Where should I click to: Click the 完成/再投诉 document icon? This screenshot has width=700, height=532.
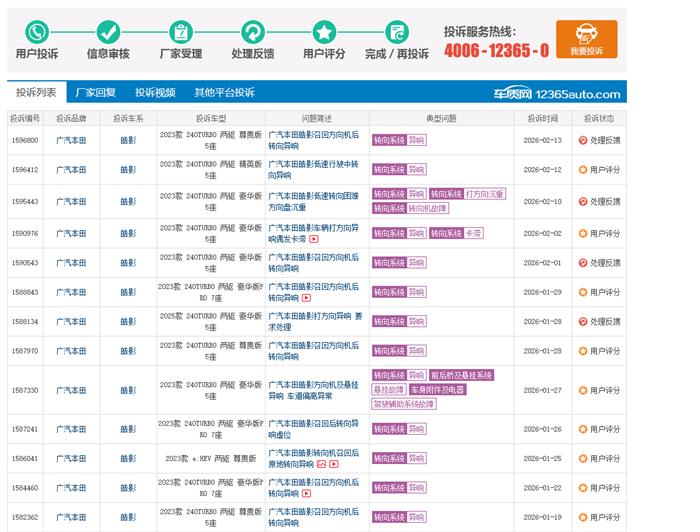pyautogui.click(x=397, y=32)
